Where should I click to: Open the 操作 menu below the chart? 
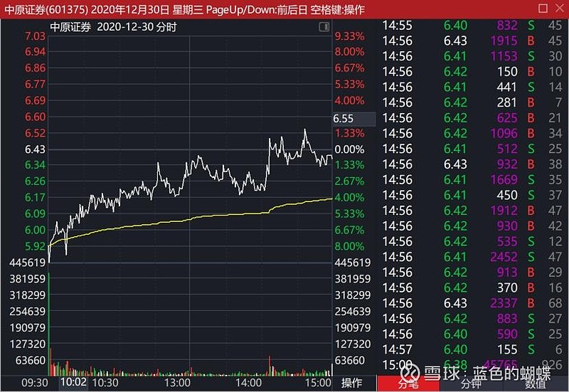click(x=351, y=383)
